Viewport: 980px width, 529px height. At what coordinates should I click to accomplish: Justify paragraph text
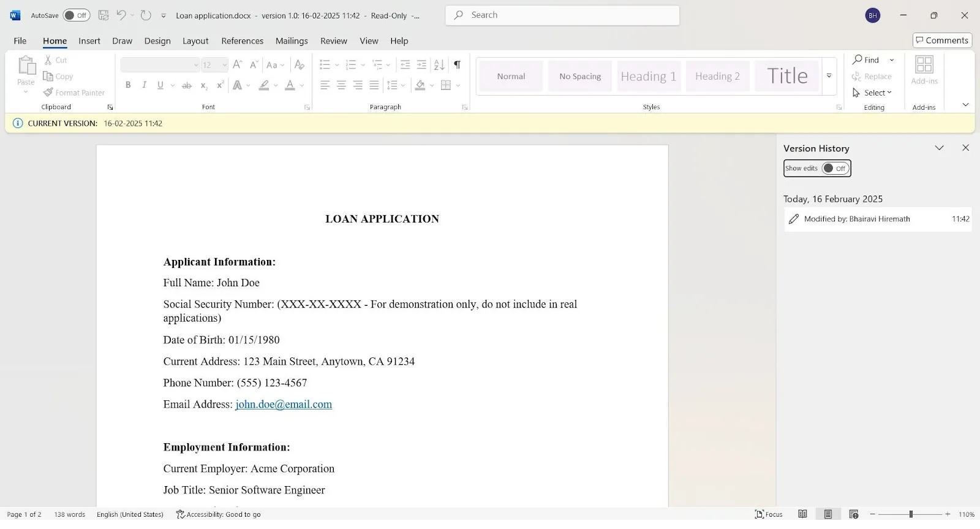point(374,85)
